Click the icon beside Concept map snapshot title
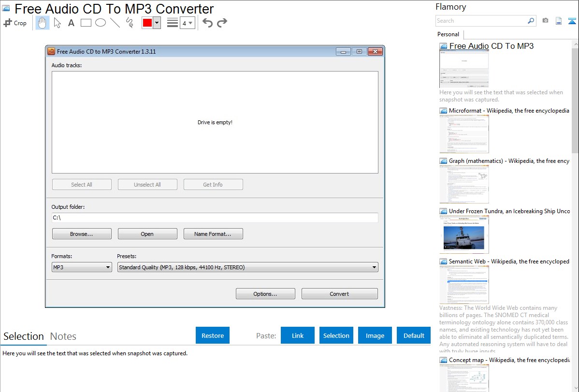This screenshot has width=579, height=392. click(x=443, y=360)
